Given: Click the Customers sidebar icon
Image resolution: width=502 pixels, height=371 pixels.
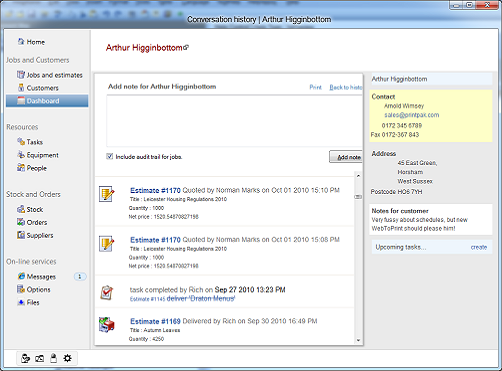Looking at the screenshot, I should (21, 88).
